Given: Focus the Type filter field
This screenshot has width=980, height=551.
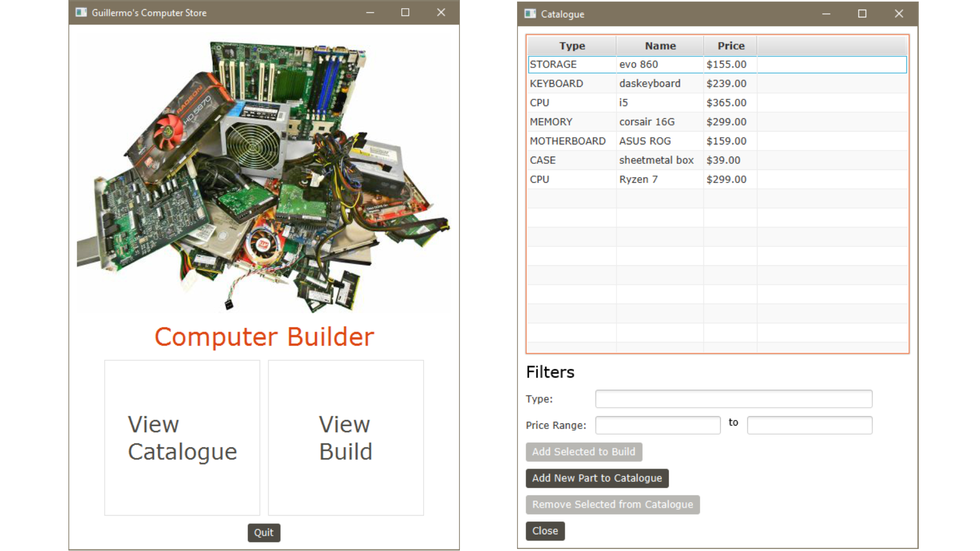Looking at the screenshot, I should (733, 399).
